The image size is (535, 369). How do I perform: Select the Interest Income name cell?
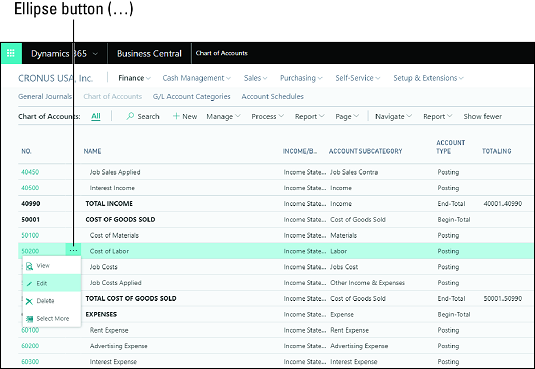(x=112, y=188)
